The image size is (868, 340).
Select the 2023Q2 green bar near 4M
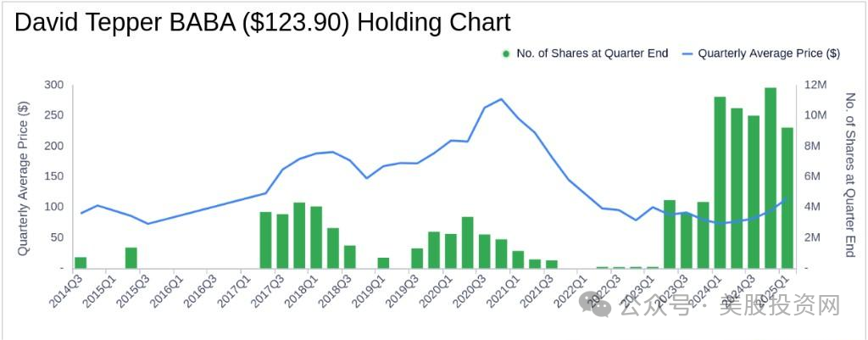pyautogui.click(x=670, y=234)
